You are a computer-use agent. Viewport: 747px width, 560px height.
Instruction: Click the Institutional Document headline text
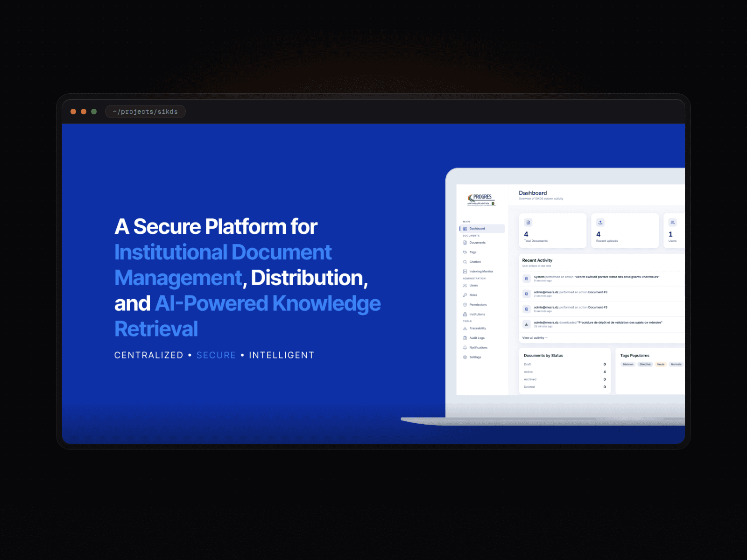(223, 252)
